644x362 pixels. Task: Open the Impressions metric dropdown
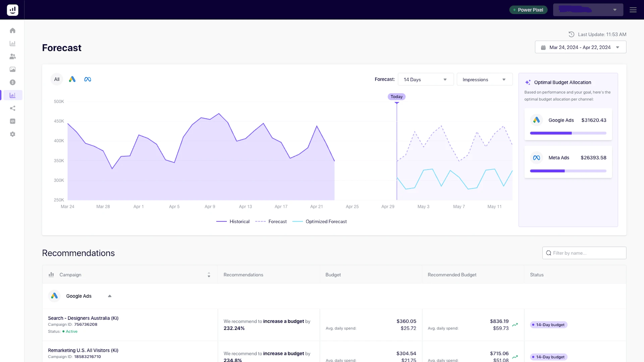pos(484,79)
